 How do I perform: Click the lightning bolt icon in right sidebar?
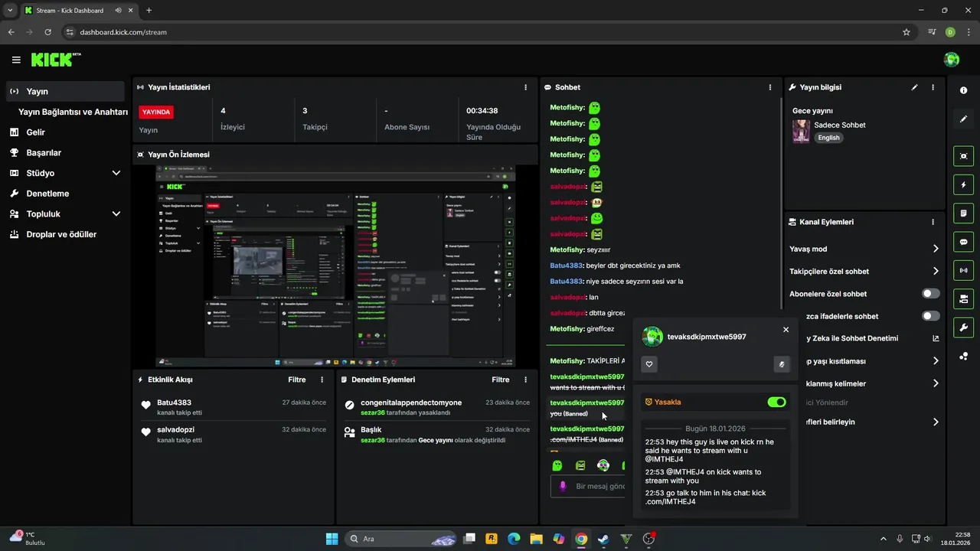[963, 184]
